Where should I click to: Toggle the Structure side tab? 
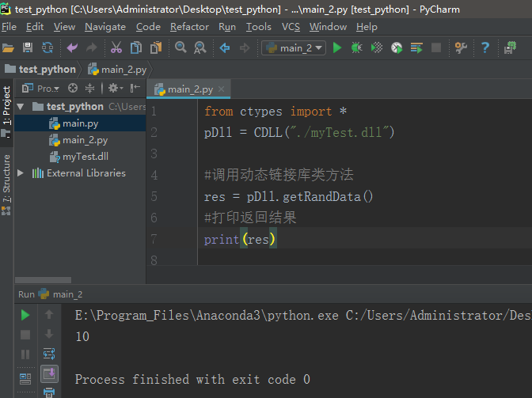coord(6,184)
